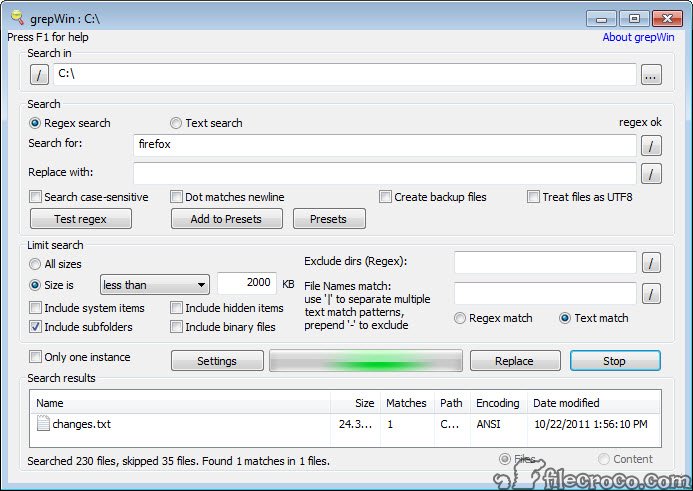Click the Search for field containing firefox
This screenshot has width=693, height=491.
[385, 145]
